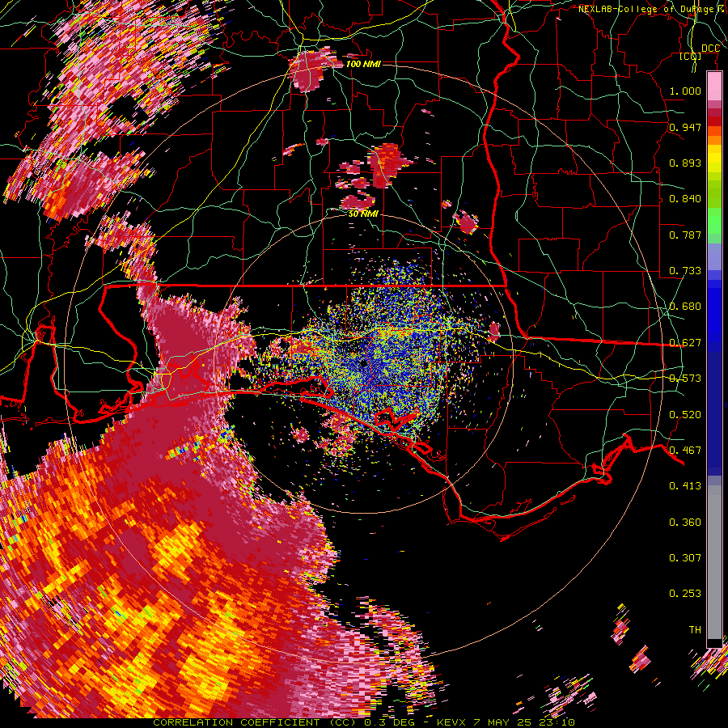This screenshot has width=728, height=728.
Task: Click the 50 NMI range ring label
Action: [363, 214]
